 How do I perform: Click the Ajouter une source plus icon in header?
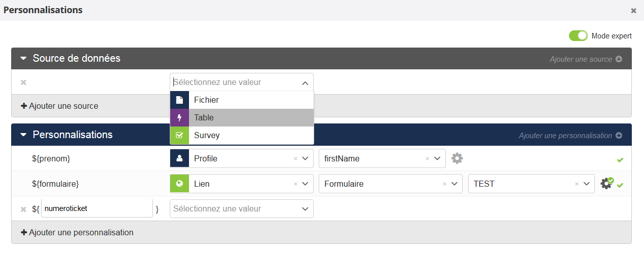pyautogui.click(x=619, y=59)
